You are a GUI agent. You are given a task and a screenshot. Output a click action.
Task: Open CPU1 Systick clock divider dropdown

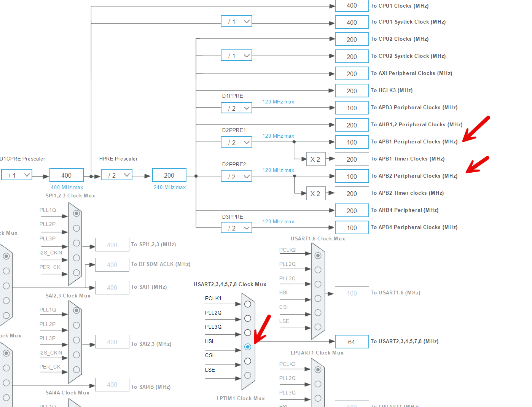(236, 21)
